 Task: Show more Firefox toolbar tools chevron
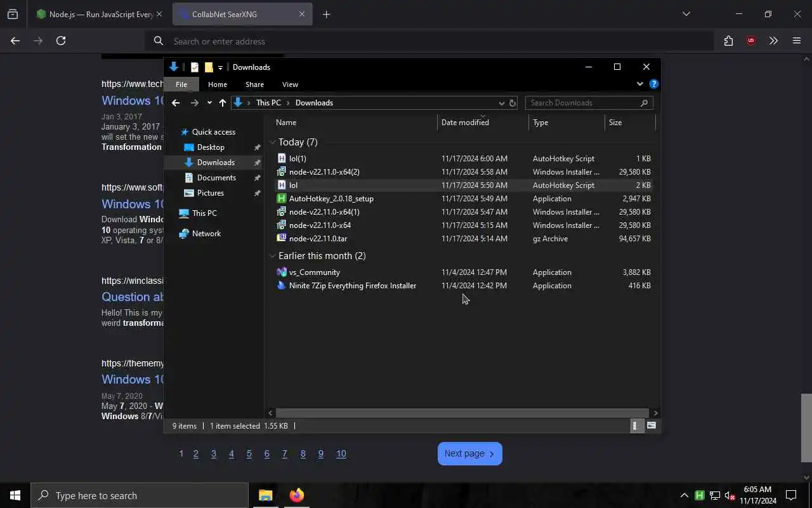tap(773, 41)
